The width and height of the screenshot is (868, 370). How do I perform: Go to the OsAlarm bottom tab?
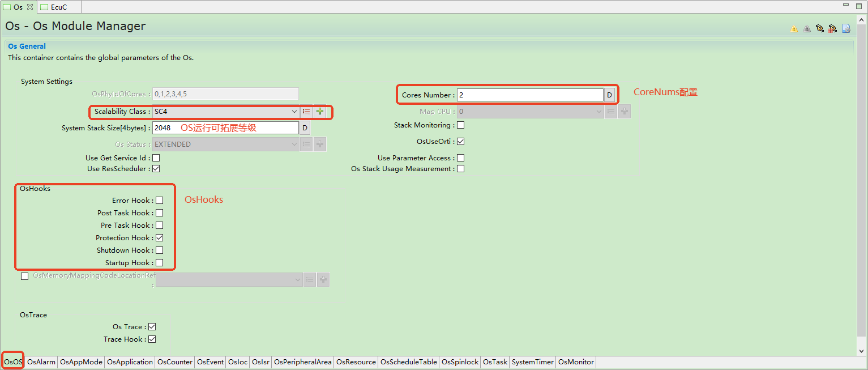[41, 362]
